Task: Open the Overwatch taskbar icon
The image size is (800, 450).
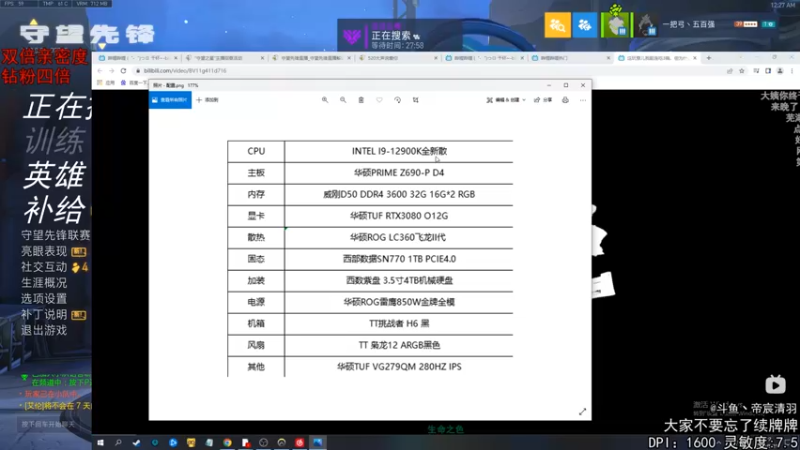Action: [x=282, y=442]
